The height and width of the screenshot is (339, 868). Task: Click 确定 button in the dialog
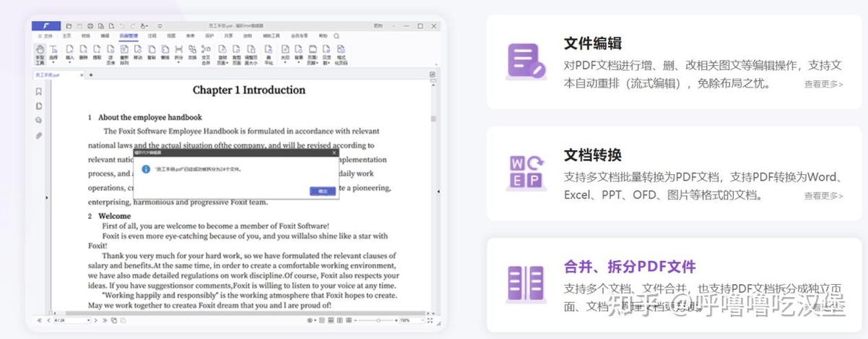[322, 191]
